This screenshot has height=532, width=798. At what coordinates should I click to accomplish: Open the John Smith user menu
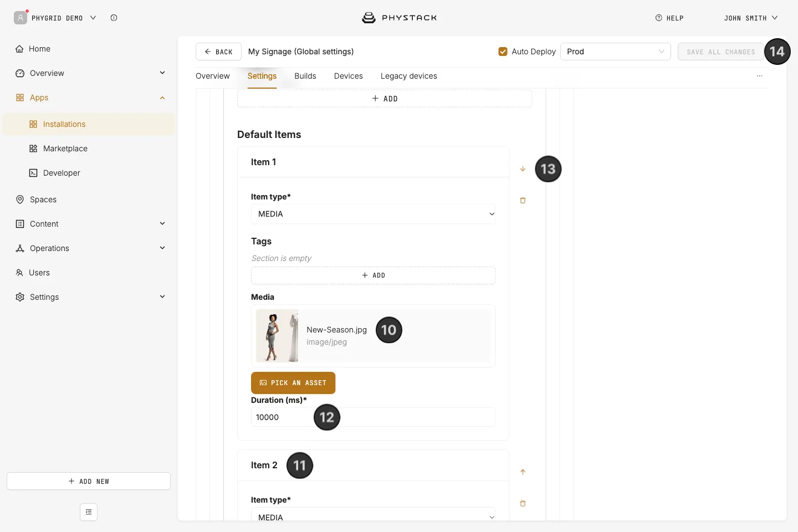[751, 18]
